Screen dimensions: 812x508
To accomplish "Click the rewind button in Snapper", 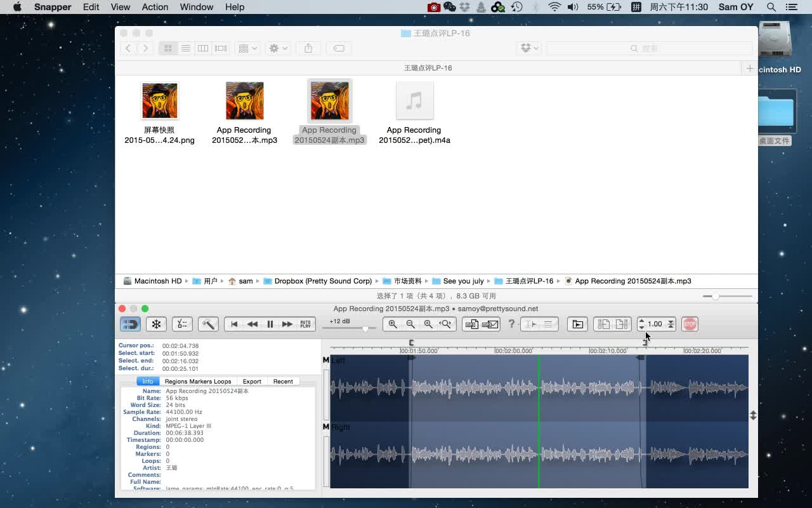I will click(x=252, y=324).
